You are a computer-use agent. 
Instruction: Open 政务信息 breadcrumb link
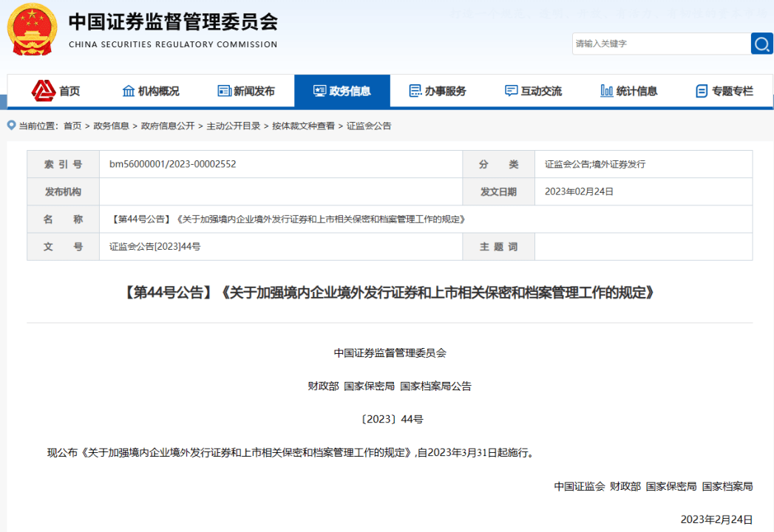(x=111, y=126)
